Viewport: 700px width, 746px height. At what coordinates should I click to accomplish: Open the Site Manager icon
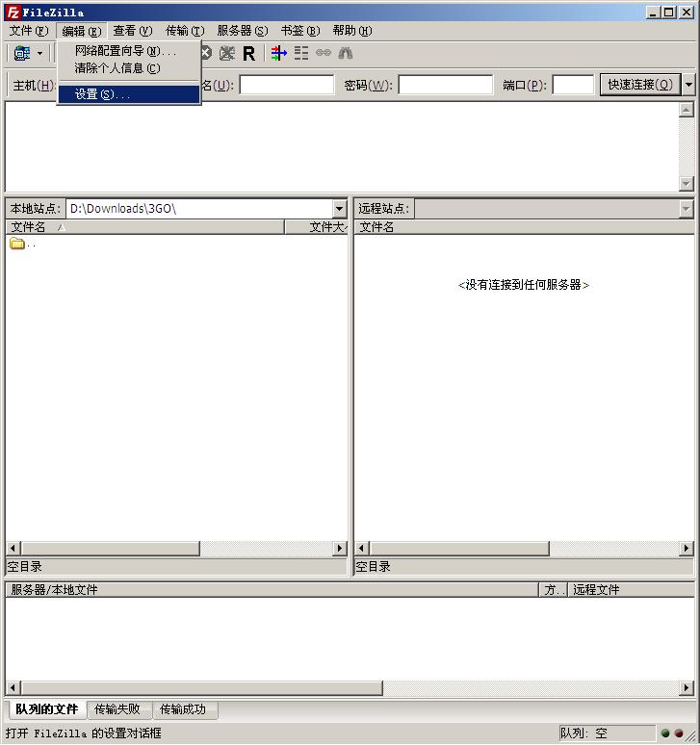coord(22,53)
